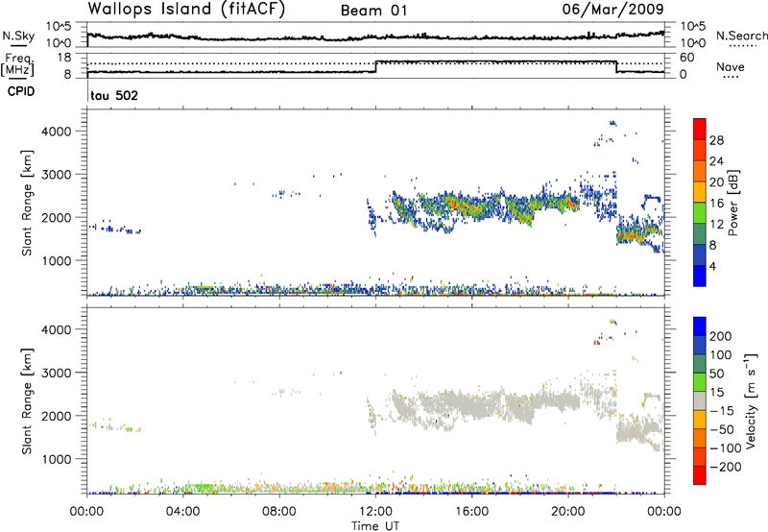Click the 'Freq. [MHz]' axis label

point(18,65)
